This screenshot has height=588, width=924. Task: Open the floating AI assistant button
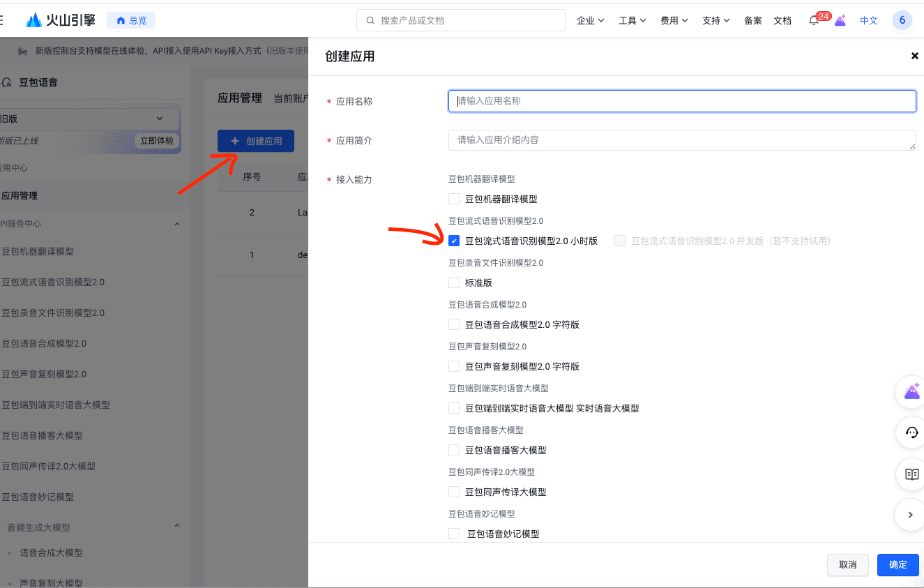tap(911, 393)
